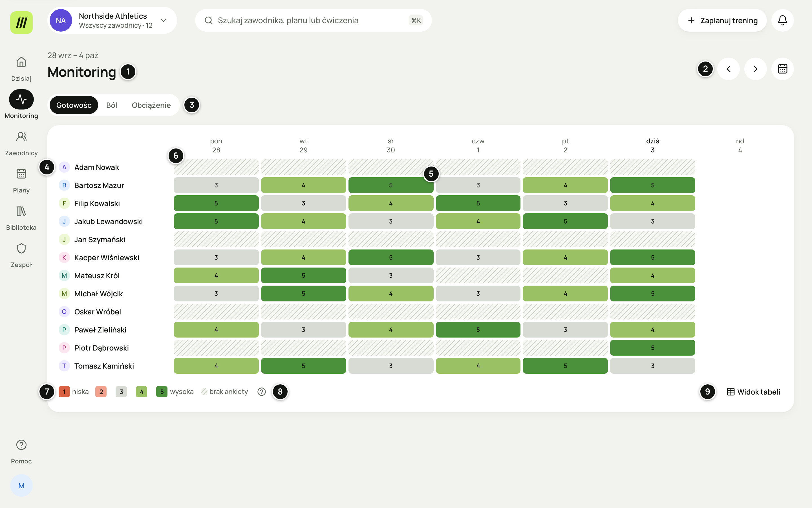The height and width of the screenshot is (508, 812).
Task: Select the pon 28 column header
Action: click(216, 145)
